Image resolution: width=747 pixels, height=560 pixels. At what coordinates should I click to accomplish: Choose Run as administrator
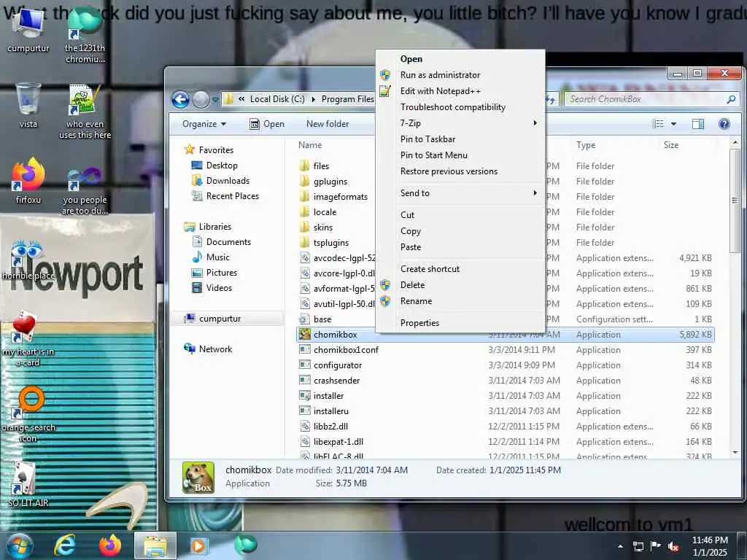(x=460, y=75)
